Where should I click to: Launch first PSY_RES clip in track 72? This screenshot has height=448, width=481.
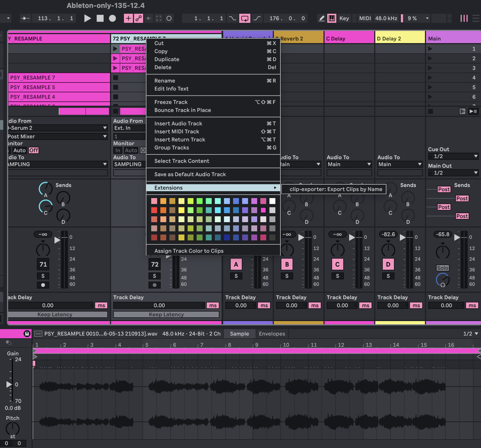coord(115,49)
